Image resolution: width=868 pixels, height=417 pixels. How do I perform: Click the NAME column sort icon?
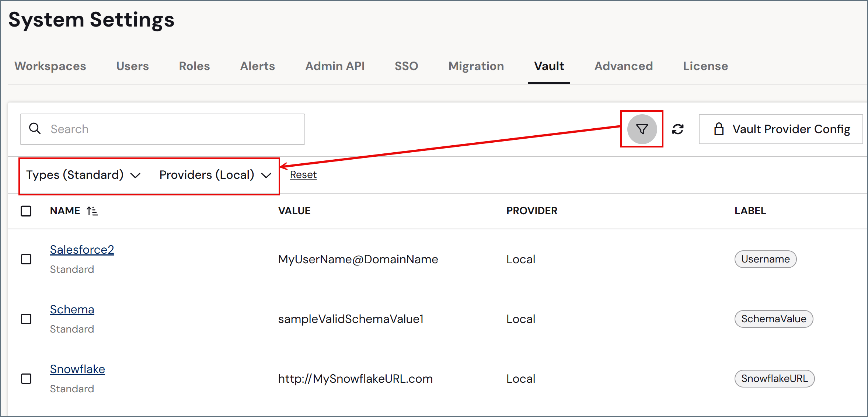tap(92, 211)
